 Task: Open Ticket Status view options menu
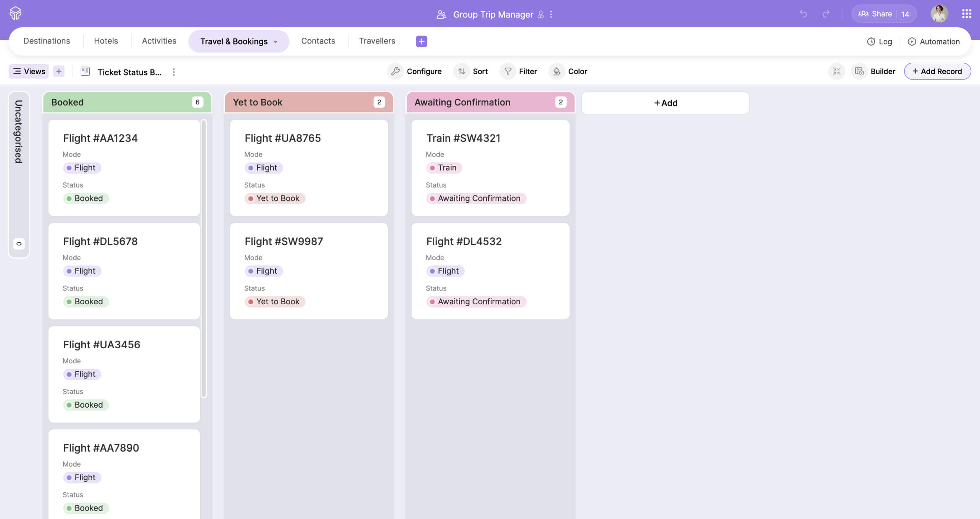[174, 72]
